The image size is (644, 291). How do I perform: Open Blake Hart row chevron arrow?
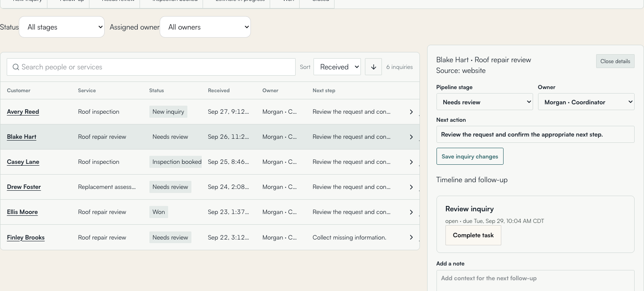coord(411,137)
